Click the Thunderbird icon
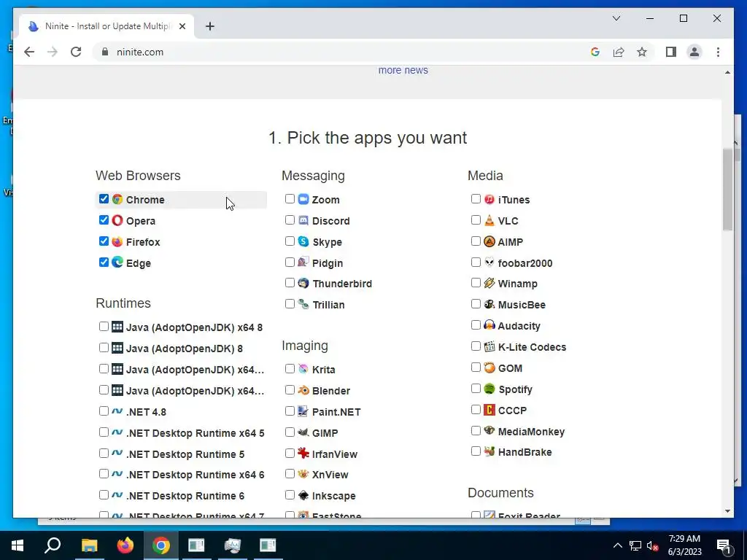Screen dimensions: 747x560 click(x=303, y=283)
